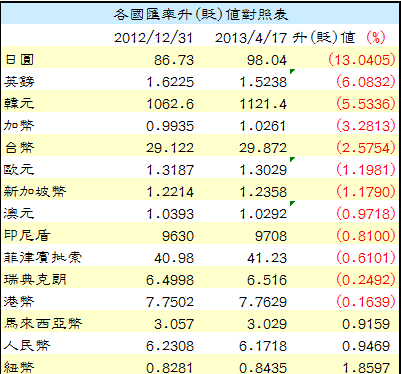Select red value (0.1639)
The width and height of the screenshot is (401, 374).
click(366, 302)
